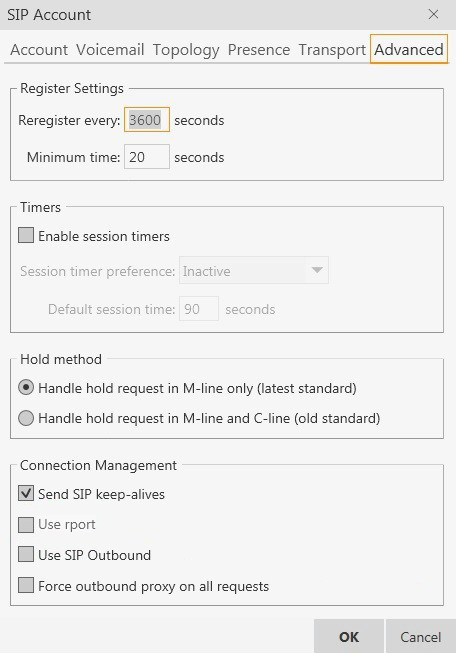Close the SIP Account dialog
This screenshot has height=654, width=456.
click(x=433, y=15)
